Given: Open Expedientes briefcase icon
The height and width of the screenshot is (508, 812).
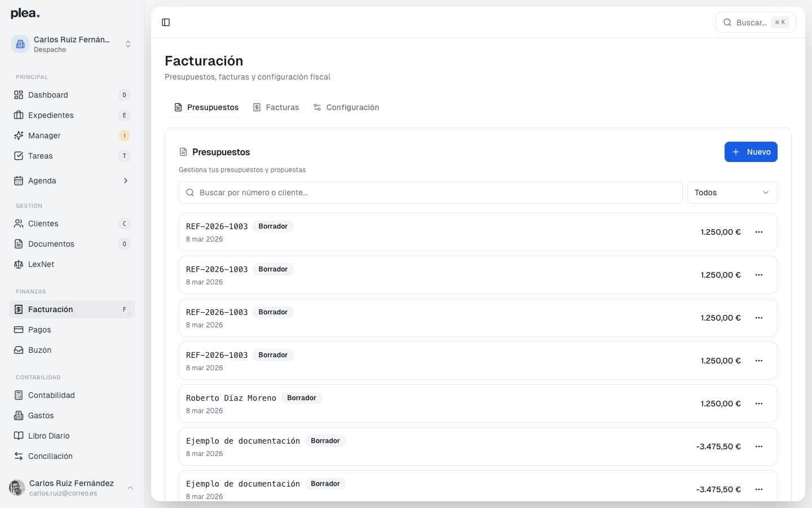Looking at the screenshot, I should pos(19,115).
